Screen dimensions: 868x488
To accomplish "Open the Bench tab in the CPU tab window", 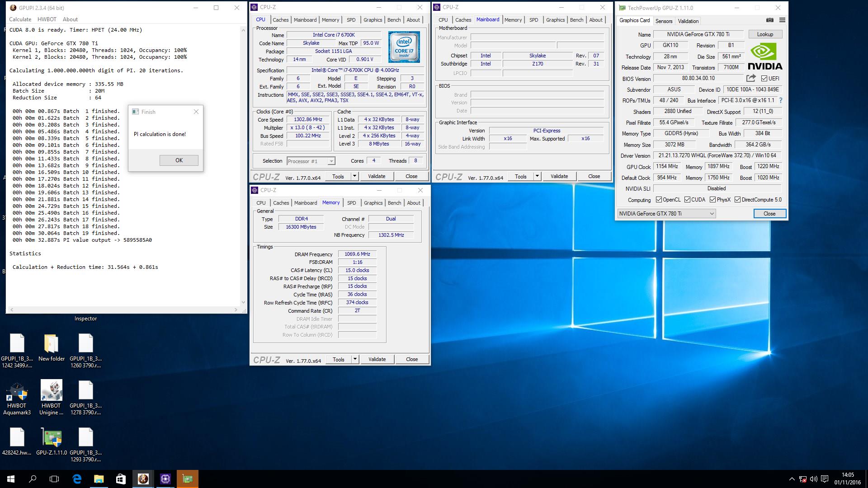I will click(x=394, y=20).
